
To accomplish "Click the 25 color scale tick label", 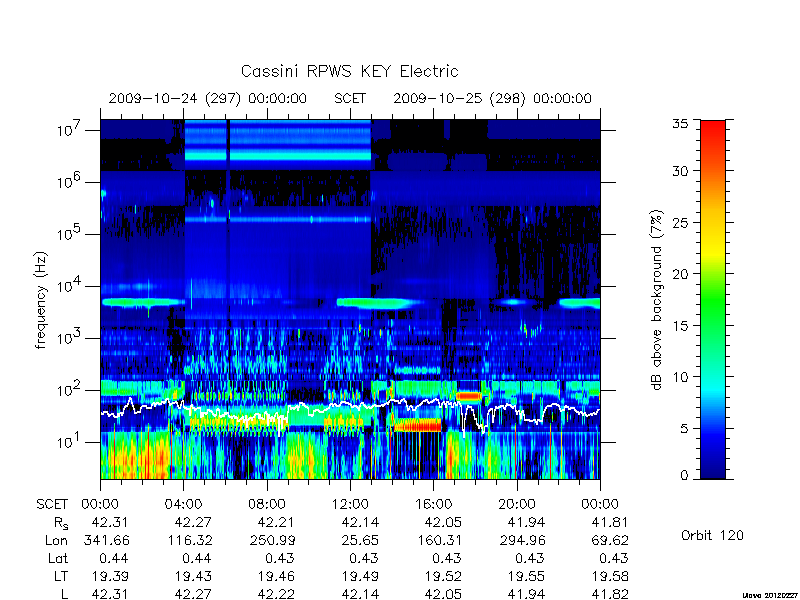I will coord(681,222).
